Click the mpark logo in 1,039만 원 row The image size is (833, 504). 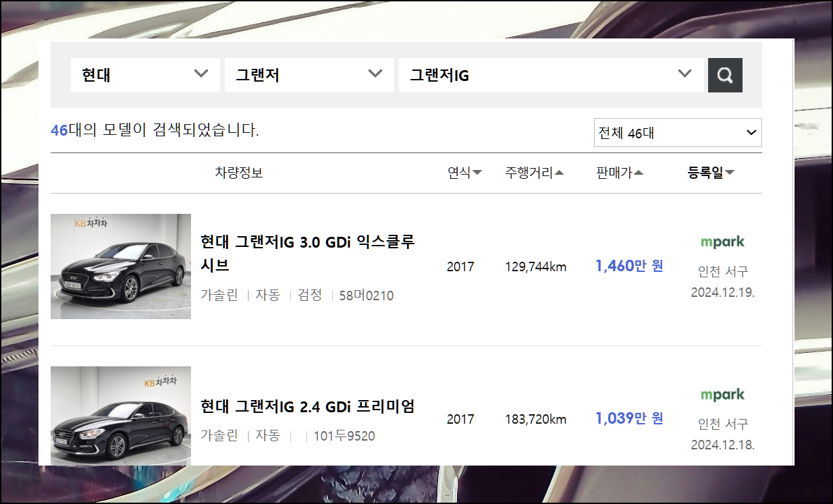[722, 394]
